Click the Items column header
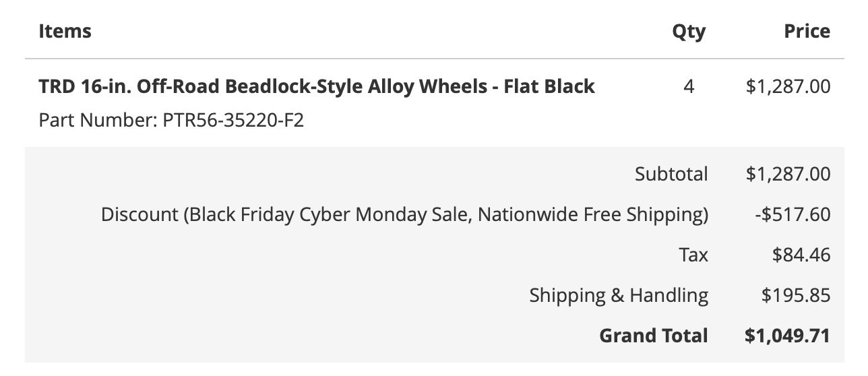Image resolution: width=868 pixels, height=376 pixels. pyautogui.click(x=65, y=31)
